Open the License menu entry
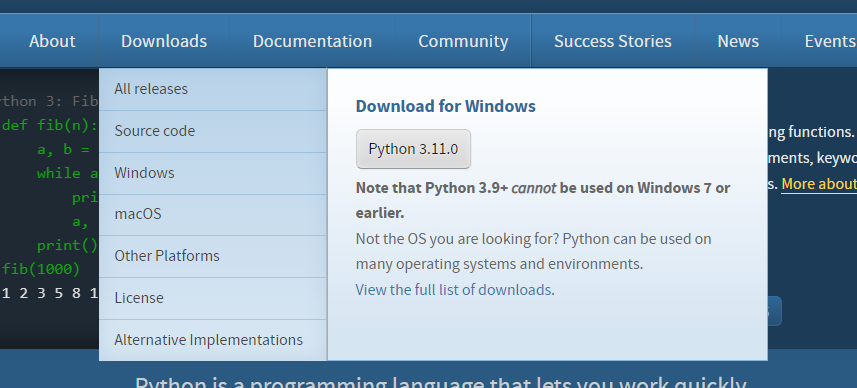The width and height of the screenshot is (857, 388). [213, 298]
